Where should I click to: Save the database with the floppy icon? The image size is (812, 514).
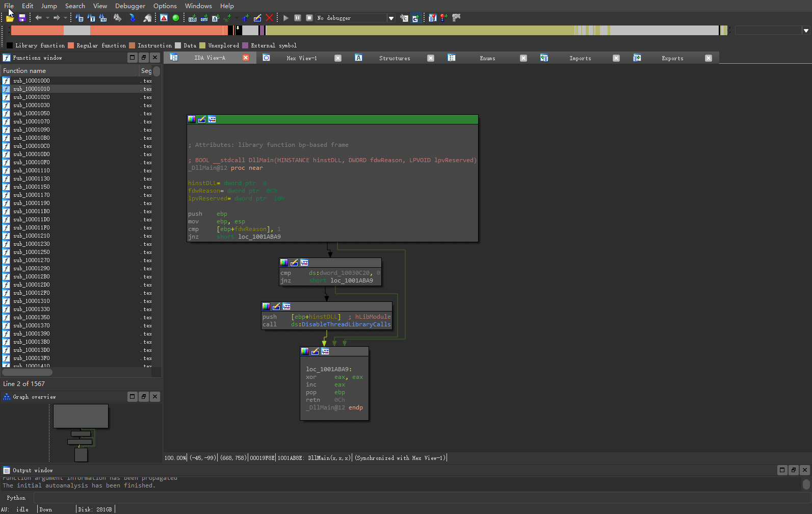[22, 18]
